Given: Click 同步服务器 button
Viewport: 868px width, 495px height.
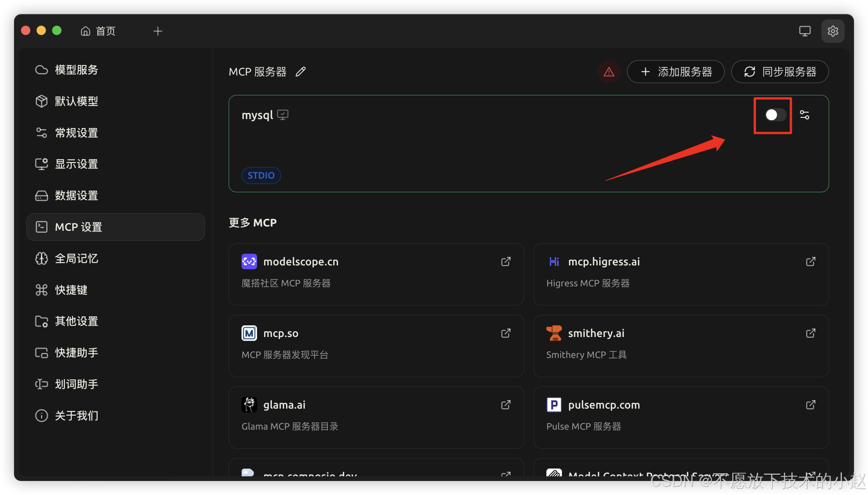Looking at the screenshot, I should 780,72.
